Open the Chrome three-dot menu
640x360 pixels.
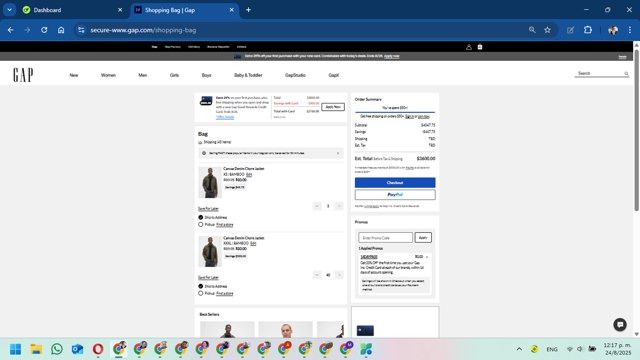pyautogui.click(x=630, y=30)
